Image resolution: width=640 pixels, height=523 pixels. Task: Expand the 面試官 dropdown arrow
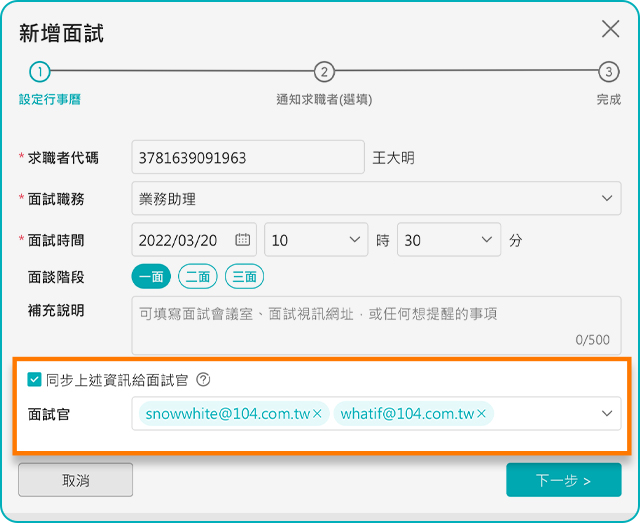click(607, 413)
